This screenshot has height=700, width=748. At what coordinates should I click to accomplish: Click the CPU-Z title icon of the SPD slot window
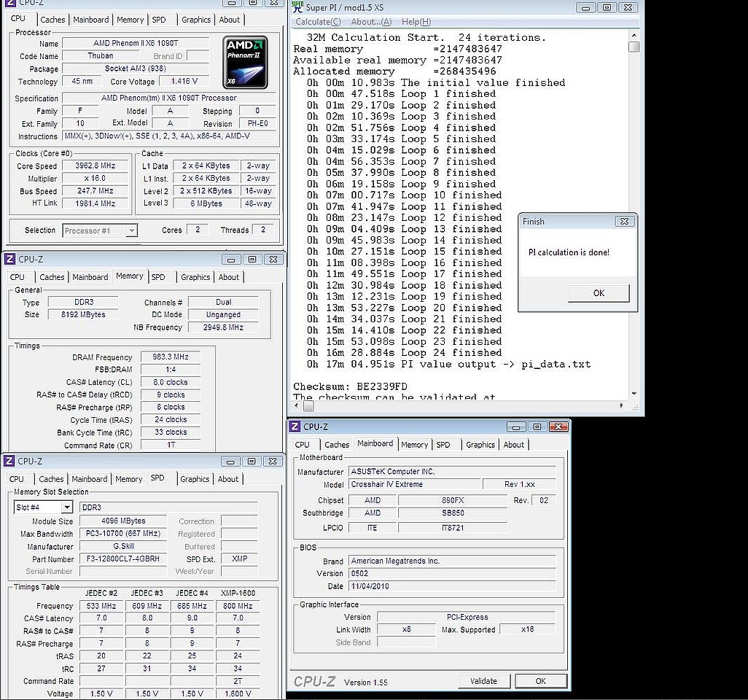click(9, 461)
